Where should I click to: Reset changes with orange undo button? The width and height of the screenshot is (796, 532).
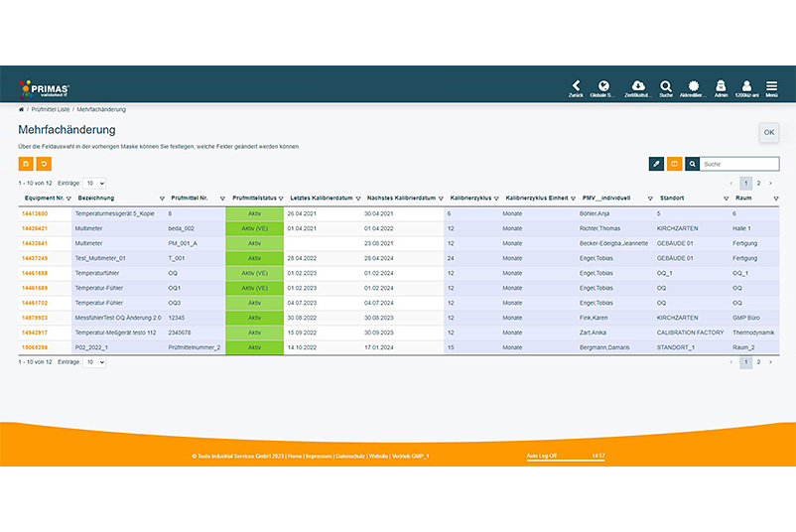pyautogui.click(x=44, y=164)
